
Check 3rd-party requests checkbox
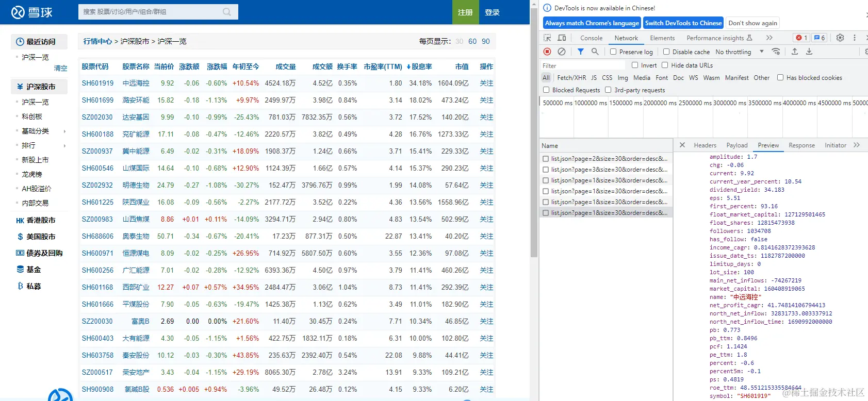[608, 90]
